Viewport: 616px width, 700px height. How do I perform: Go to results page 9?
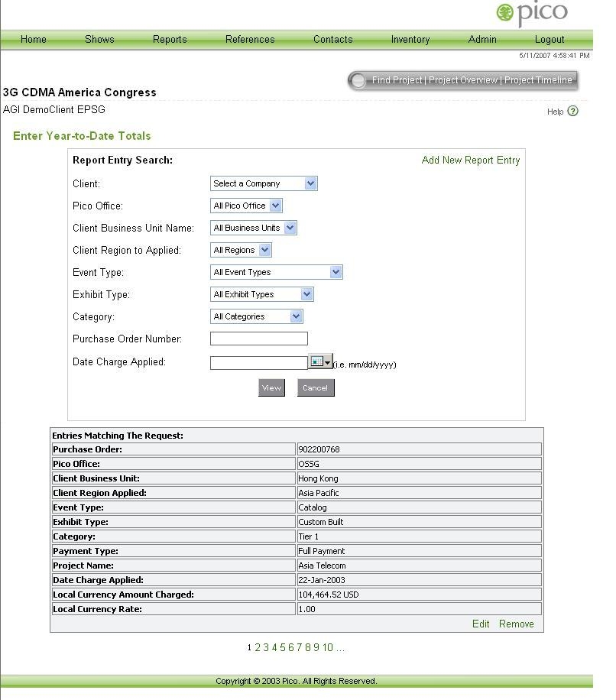[316, 647]
